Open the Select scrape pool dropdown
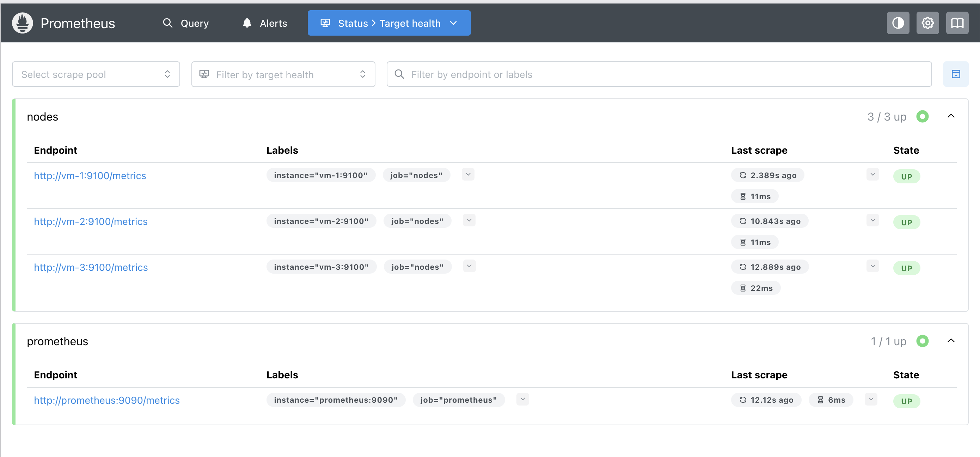Screen dimensions: 980x457 (96, 74)
